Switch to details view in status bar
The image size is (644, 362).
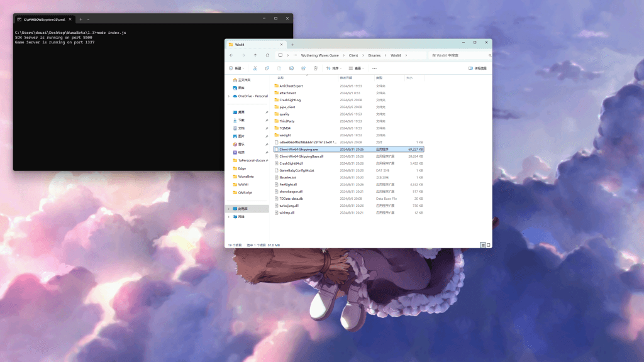click(x=483, y=244)
